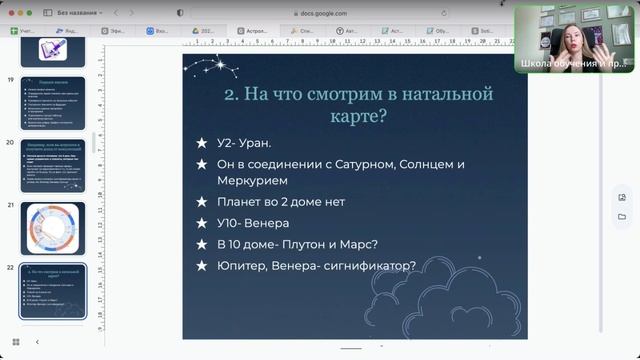This screenshot has width=640, height=360.
Task: Click the horizontal ruler above the slide
Action: point(349,42)
